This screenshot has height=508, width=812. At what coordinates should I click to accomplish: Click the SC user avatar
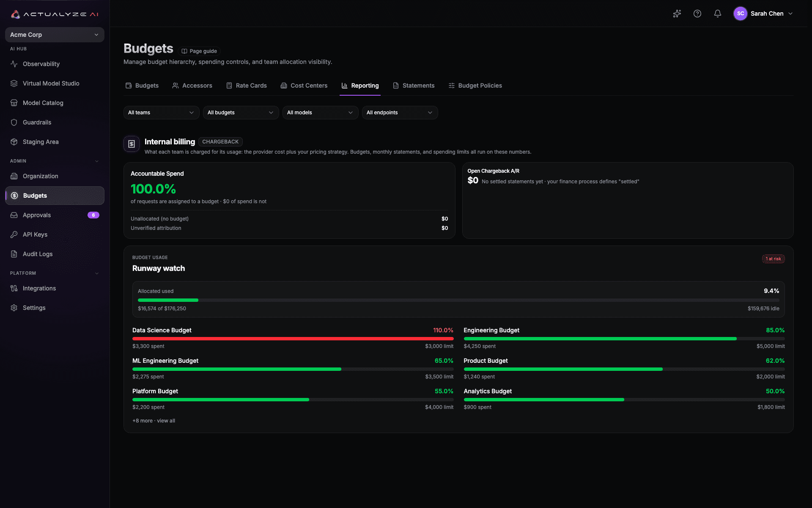pos(740,14)
